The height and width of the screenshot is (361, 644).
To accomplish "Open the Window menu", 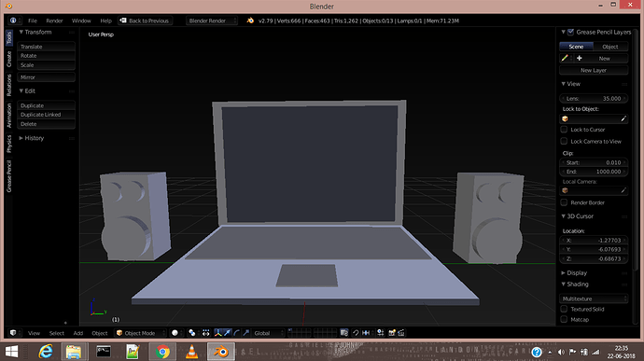I will pyautogui.click(x=81, y=21).
